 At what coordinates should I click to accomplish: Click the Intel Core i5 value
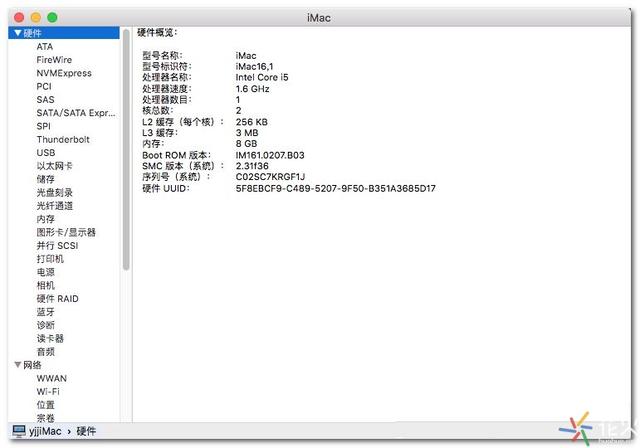pyautogui.click(x=262, y=78)
